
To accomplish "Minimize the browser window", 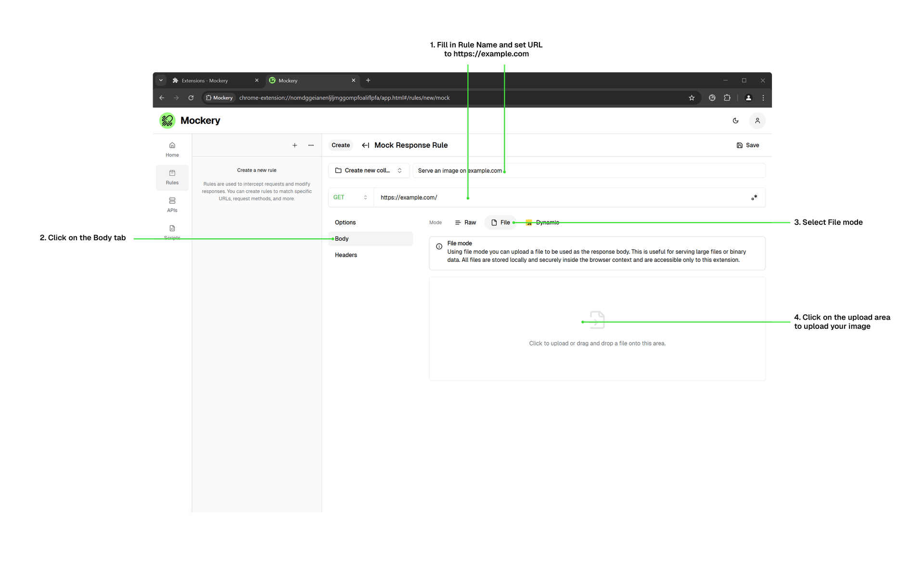I will 725,80.
